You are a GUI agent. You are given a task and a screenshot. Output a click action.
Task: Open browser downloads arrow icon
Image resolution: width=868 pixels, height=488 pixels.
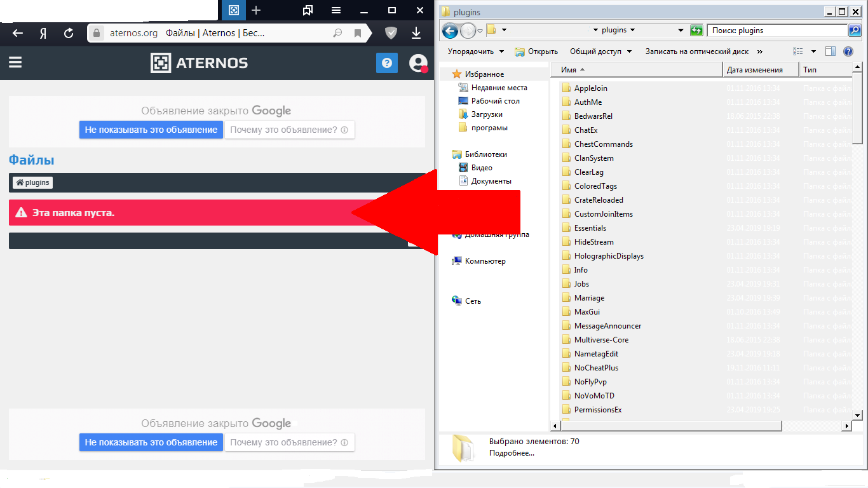416,33
